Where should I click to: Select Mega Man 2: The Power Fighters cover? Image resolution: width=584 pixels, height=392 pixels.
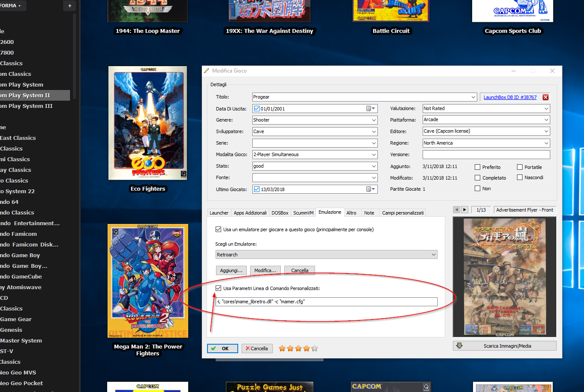click(x=148, y=281)
